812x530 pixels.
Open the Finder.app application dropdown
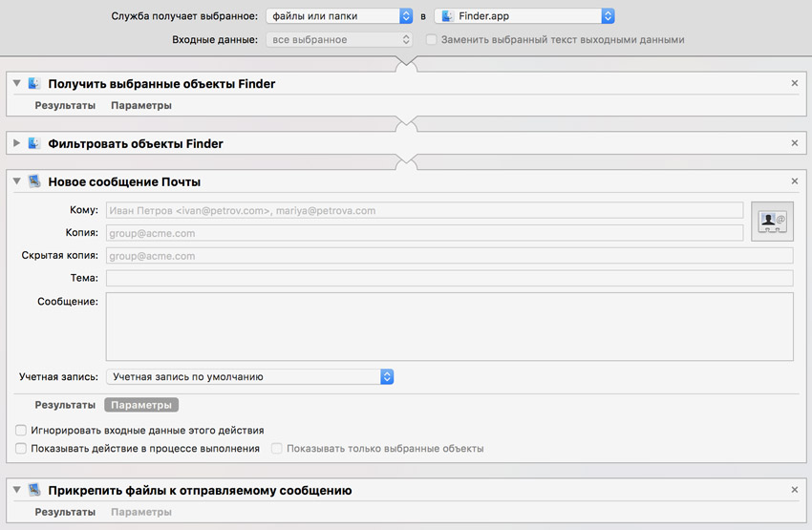pos(524,16)
